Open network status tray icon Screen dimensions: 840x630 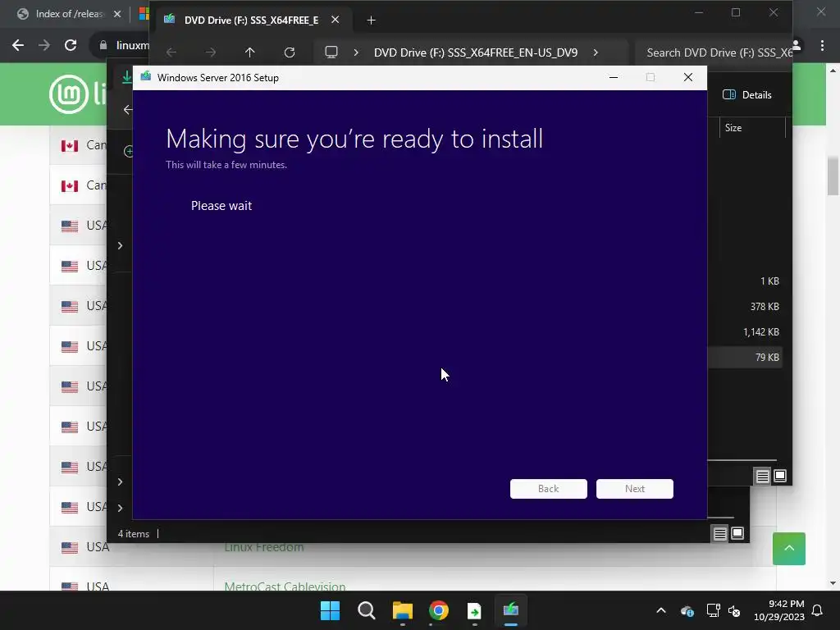(x=713, y=610)
